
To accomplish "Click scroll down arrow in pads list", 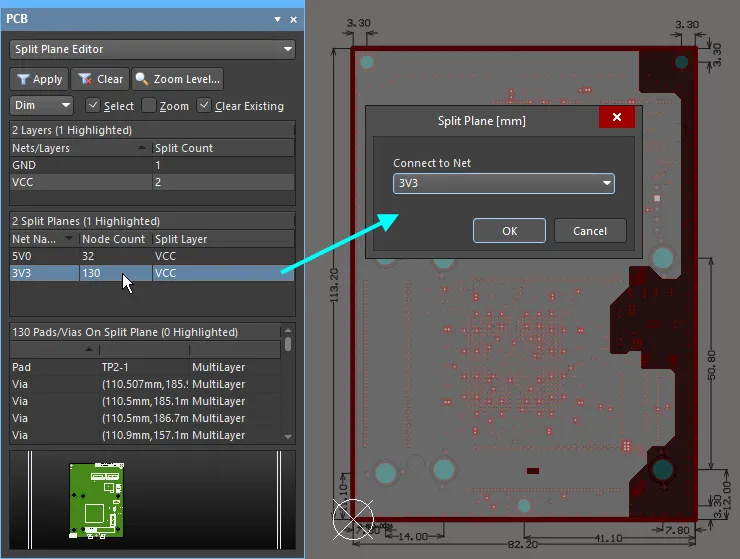I will point(288,437).
